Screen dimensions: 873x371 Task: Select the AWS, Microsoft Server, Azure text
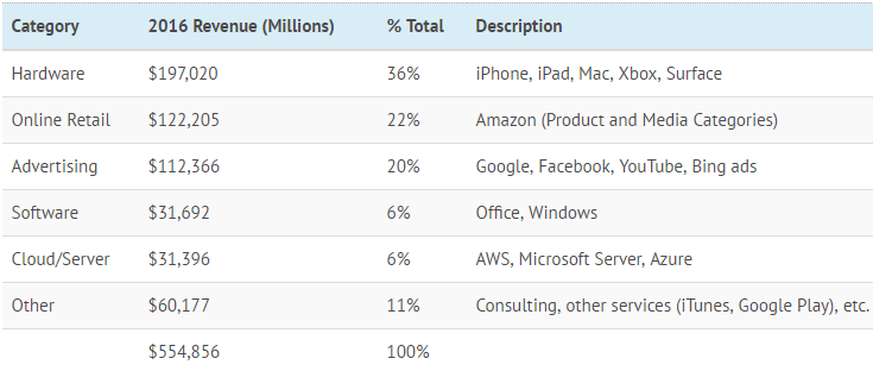[x=584, y=259]
